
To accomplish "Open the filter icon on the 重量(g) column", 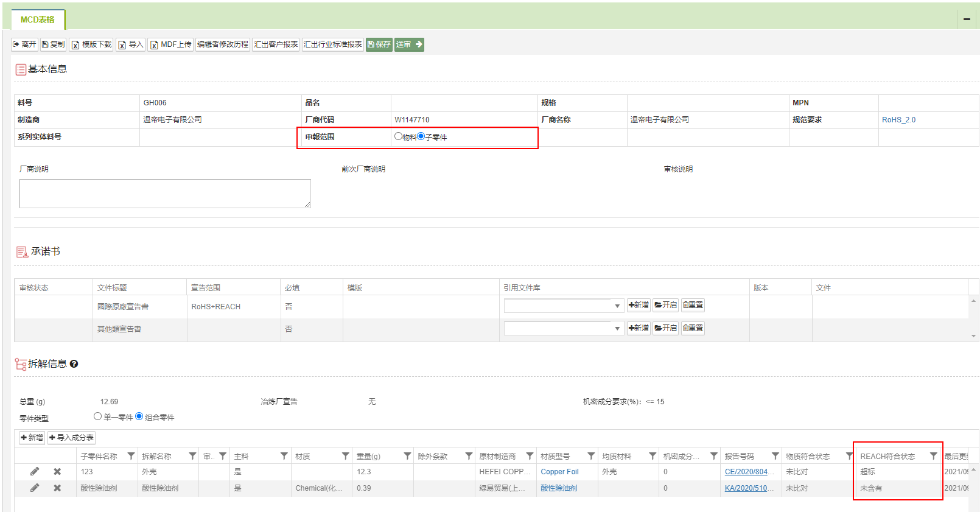I will pyautogui.click(x=407, y=456).
